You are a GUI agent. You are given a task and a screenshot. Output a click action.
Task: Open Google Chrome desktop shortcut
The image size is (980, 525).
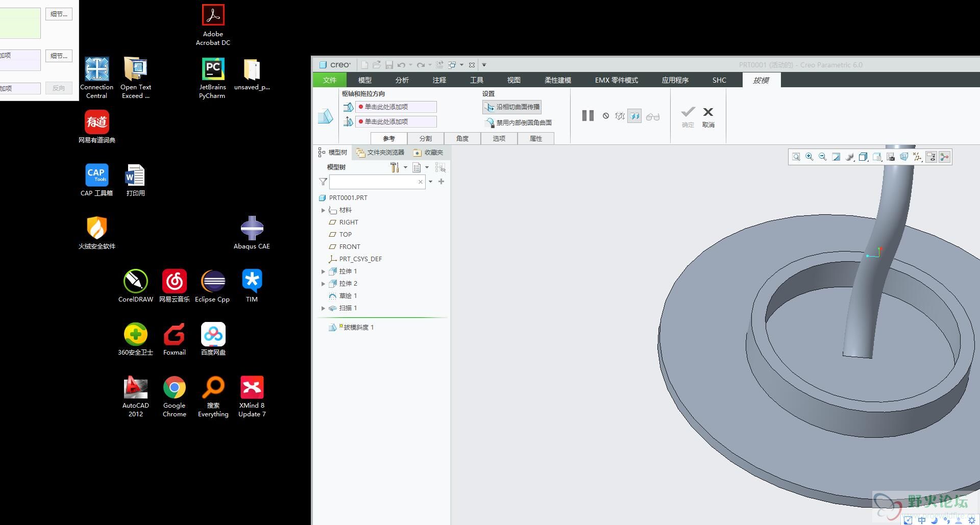175,397
